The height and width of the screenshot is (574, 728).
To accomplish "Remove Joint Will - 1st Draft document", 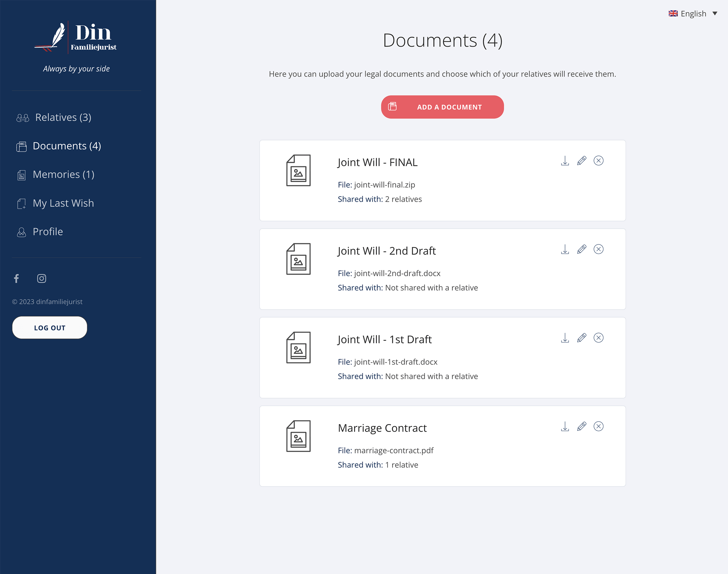I will coord(598,338).
